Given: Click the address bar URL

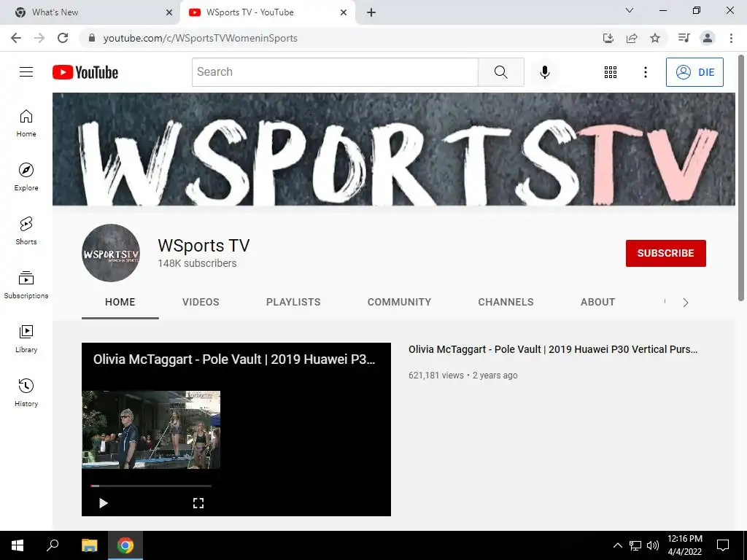Looking at the screenshot, I should (200, 38).
